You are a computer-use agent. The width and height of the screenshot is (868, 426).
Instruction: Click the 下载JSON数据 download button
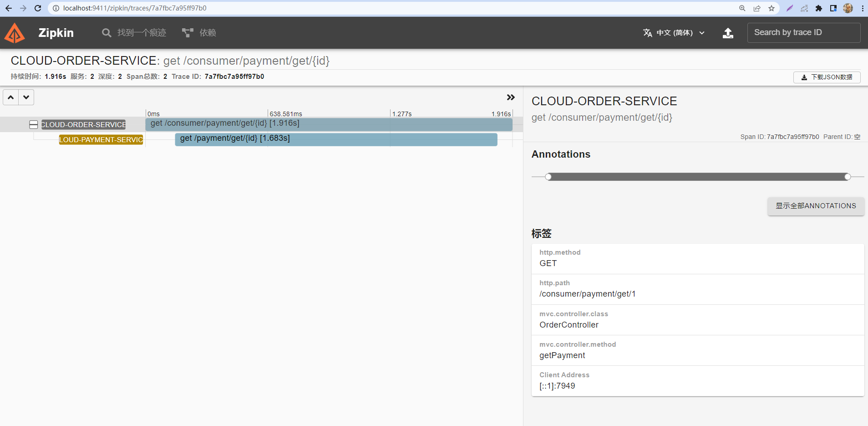[x=827, y=77]
